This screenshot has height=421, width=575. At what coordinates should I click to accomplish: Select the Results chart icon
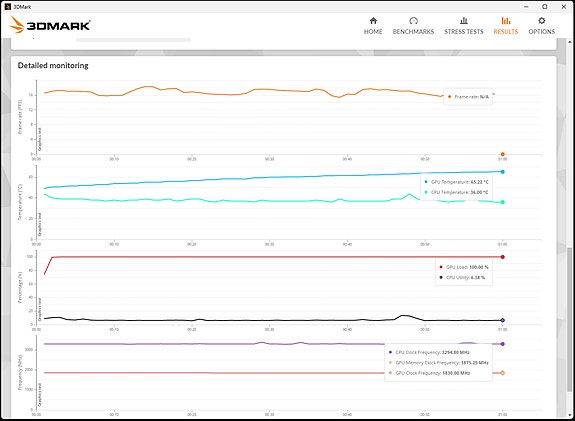pyautogui.click(x=506, y=21)
